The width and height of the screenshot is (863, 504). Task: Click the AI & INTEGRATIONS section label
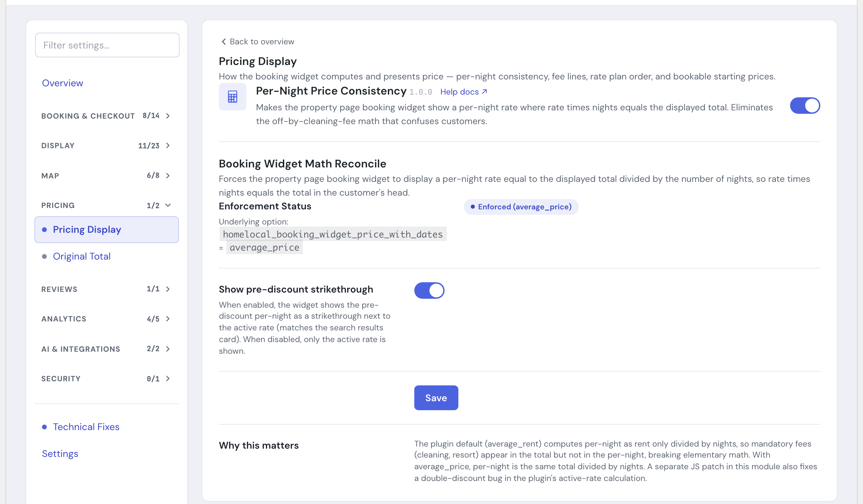point(81,349)
